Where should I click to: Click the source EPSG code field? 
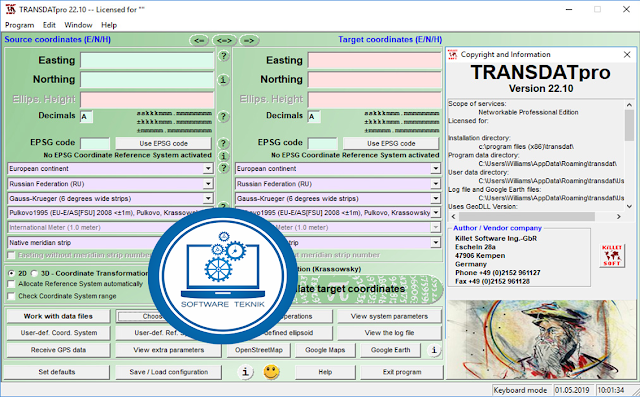[x=95, y=143]
